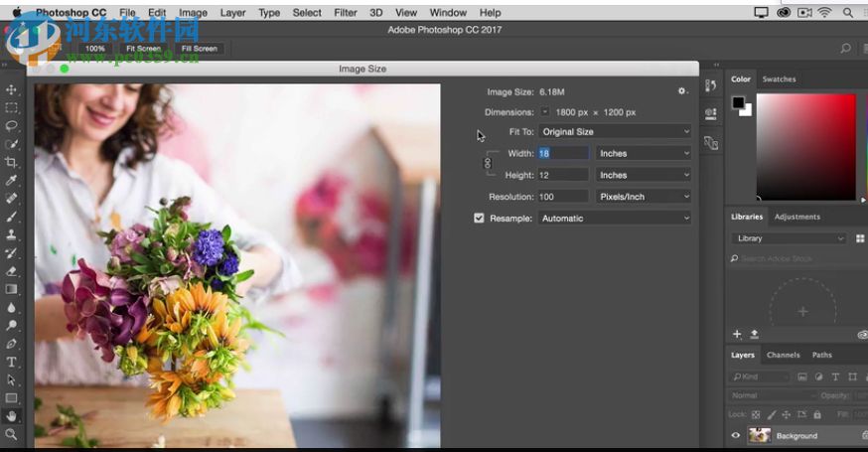This screenshot has width=868, height=452.
Task: Open the Fit To dropdown
Action: coord(615,132)
